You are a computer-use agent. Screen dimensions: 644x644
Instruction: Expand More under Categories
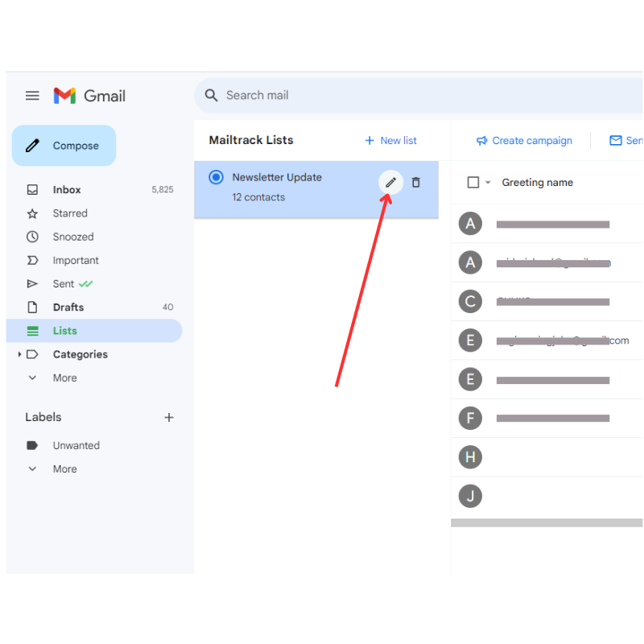tap(64, 378)
